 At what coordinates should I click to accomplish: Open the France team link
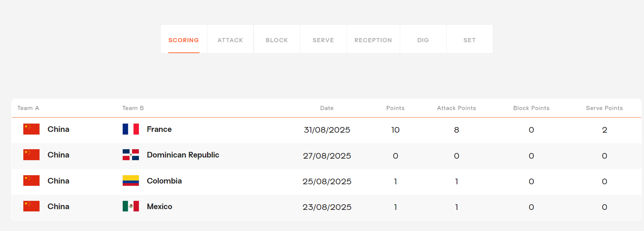(159, 129)
